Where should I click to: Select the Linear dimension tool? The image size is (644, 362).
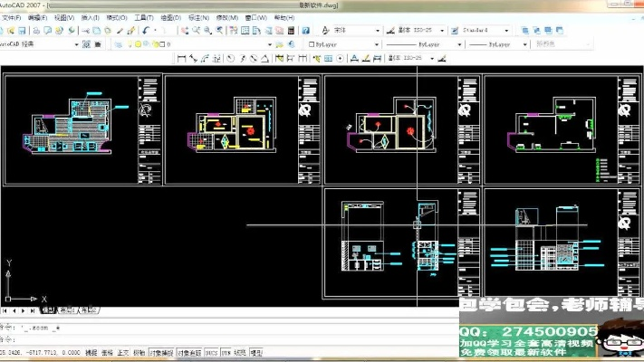click(182, 58)
